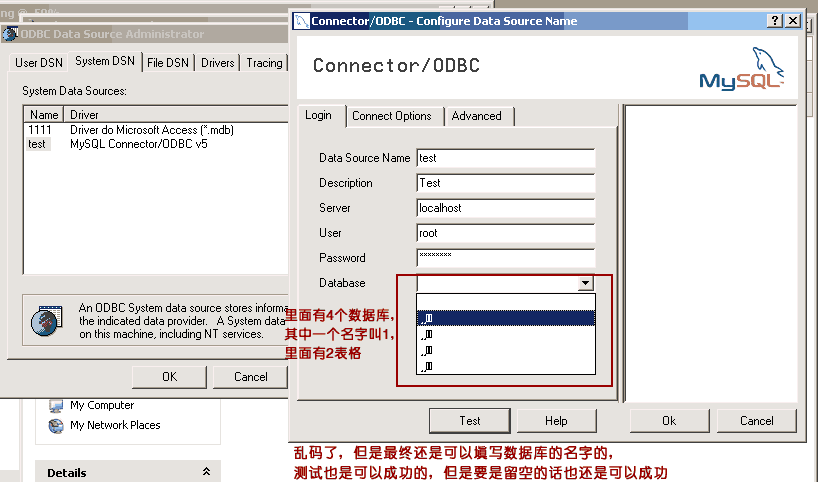Close the Connector/ODBC dialog
This screenshot has width=818, height=482.
pyautogui.click(x=793, y=21)
